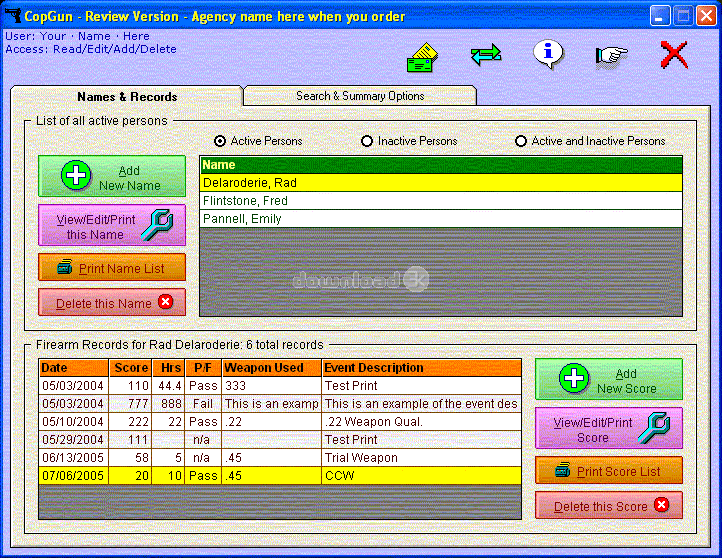Click the red X exit icon in toolbar

click(674, 55)
